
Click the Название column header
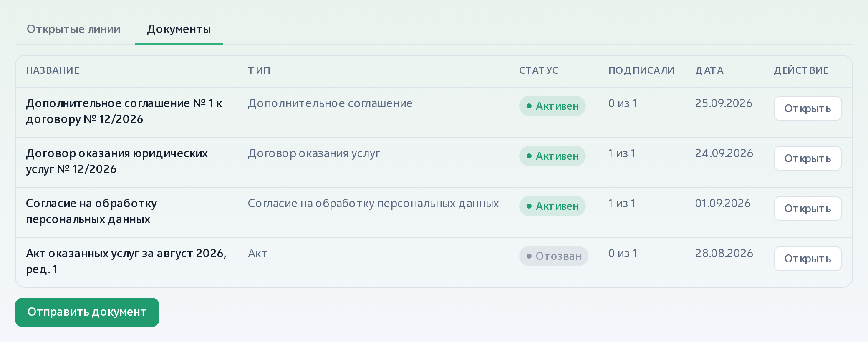pos(53,70)
